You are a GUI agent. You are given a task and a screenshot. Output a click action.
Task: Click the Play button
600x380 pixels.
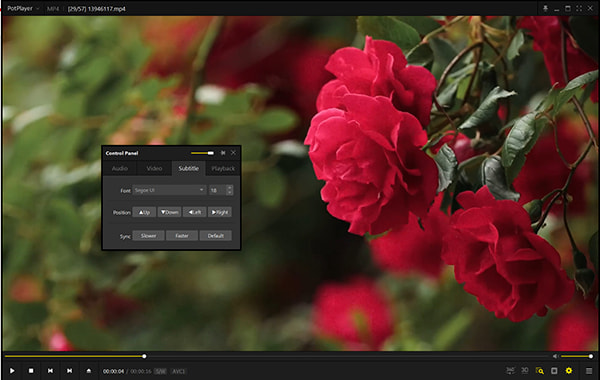(x=12, y=371)
